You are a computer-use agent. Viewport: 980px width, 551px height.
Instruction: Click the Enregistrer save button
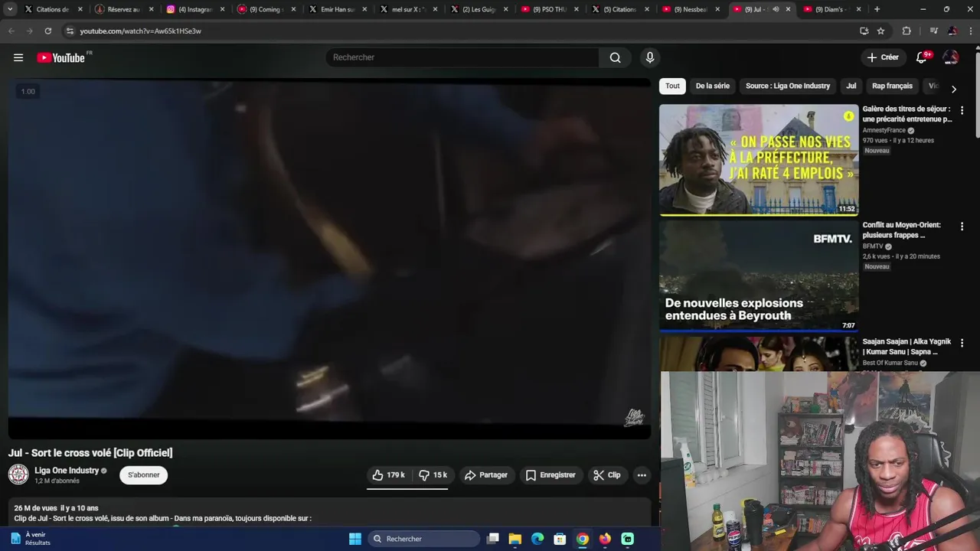click(x=550, y=475)
